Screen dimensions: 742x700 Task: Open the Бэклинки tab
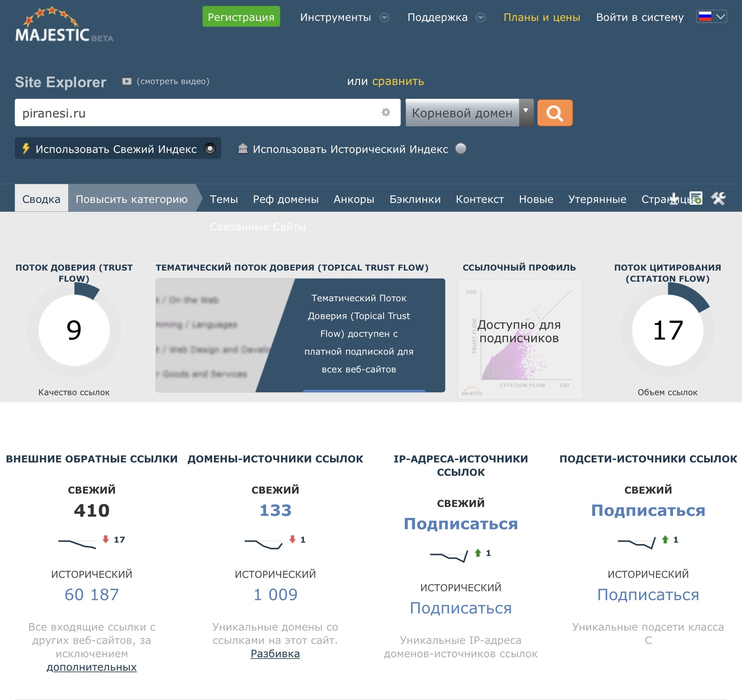pyautogui.click(x=415, y=199)
